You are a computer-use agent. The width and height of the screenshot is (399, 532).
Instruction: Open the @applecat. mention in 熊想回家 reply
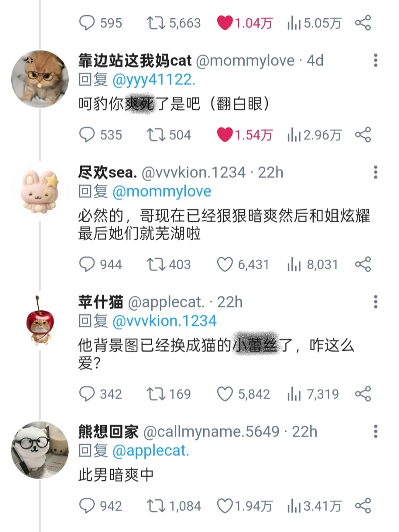click(151, 451)
